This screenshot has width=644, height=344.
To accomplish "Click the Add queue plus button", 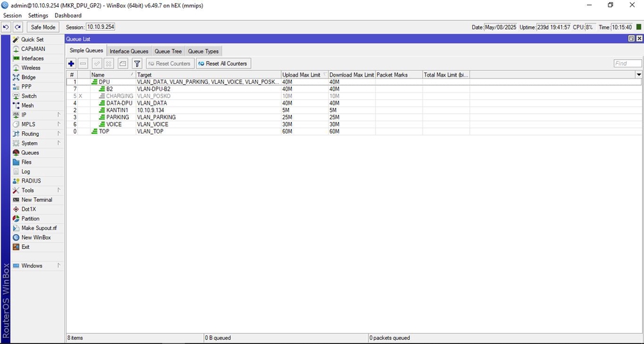I will 72,64.
